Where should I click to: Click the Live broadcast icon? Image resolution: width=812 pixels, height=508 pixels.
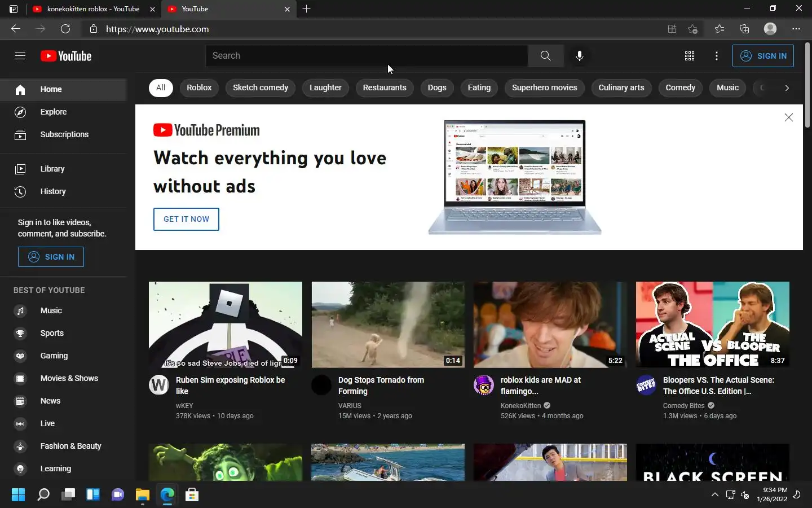(x=20, y=423)
